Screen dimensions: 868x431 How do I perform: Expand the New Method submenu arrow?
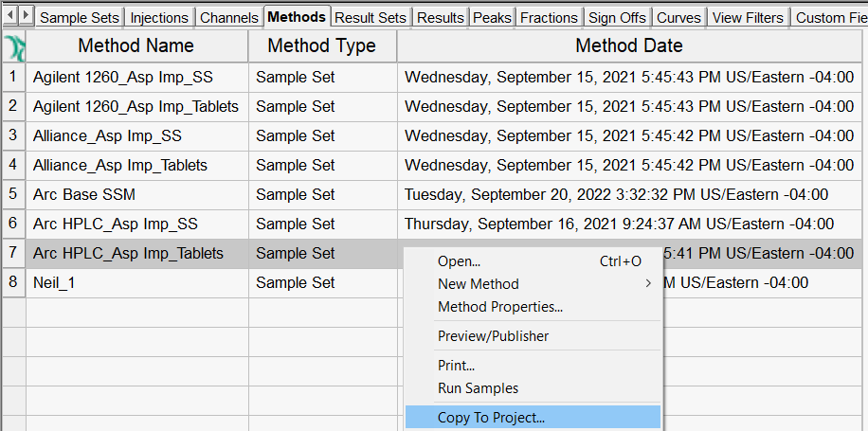point(647,284)
